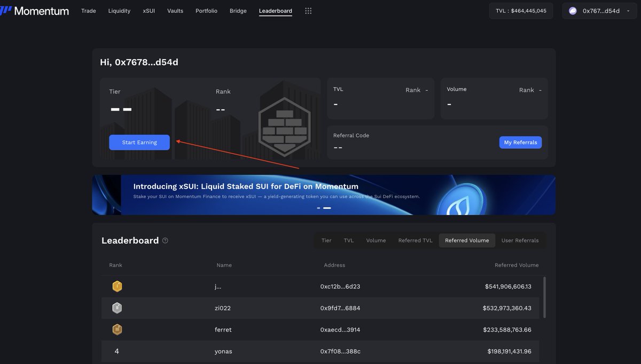Switch to the Tier leaderboard tab

click(x=326, y=240)
